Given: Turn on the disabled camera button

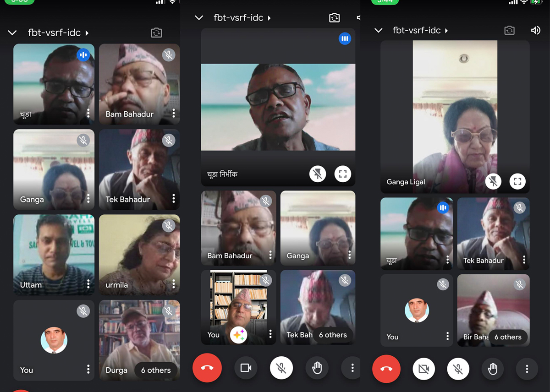Looking at the screenshot, I should click(x=423, y=369).
